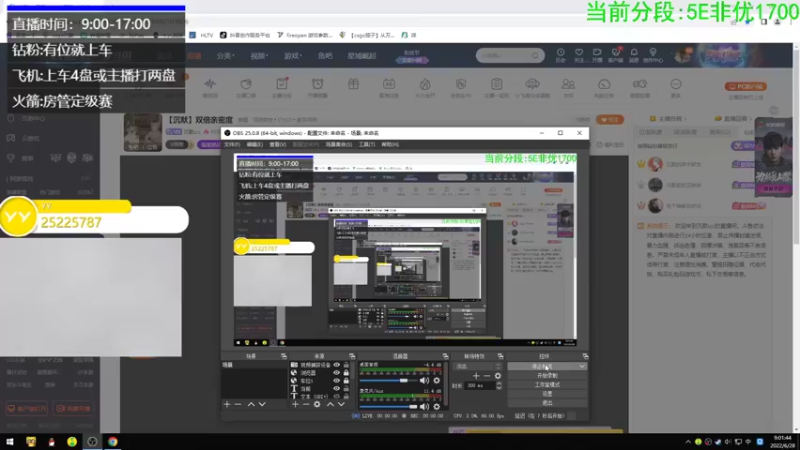
Task: Toggle visibility of fourth text source
Action: click(x=336, y=388)
